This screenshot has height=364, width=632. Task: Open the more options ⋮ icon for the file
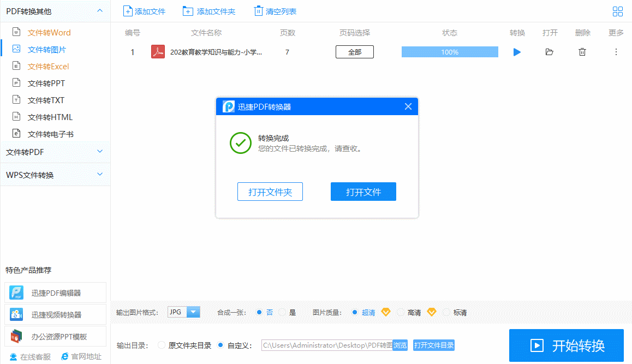[616, 52]
